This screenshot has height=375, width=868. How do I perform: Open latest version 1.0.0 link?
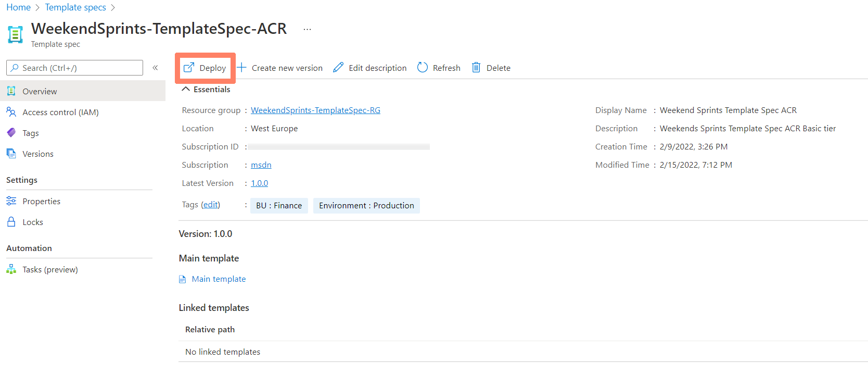[x=259, y=183]
